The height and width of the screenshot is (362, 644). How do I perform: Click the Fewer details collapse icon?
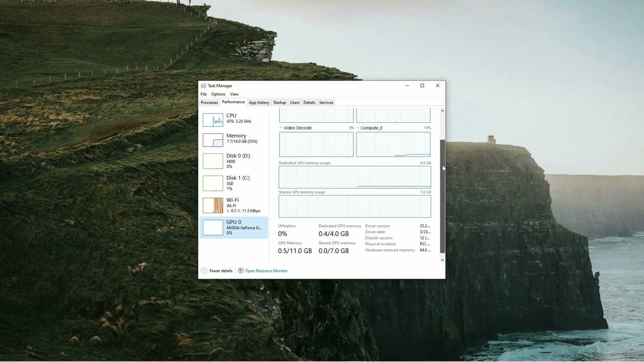pyautogui.click(x=204, y=270)
